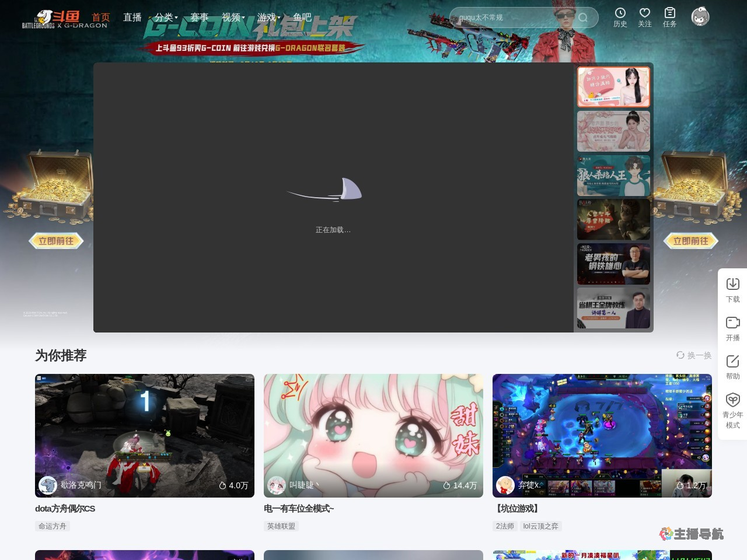Open the user avatar in header
Screen dimensions: 747x560
tap(700, 17)
